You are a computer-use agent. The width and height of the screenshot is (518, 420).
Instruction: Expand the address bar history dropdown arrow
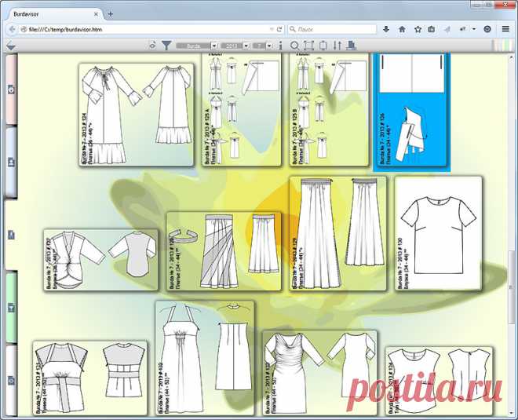coord(272,29)
